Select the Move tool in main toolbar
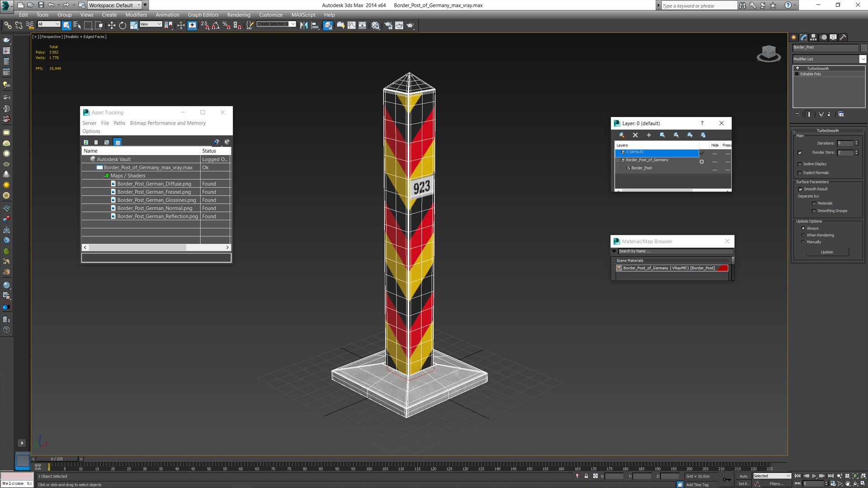868x488 pixels. 112,25
